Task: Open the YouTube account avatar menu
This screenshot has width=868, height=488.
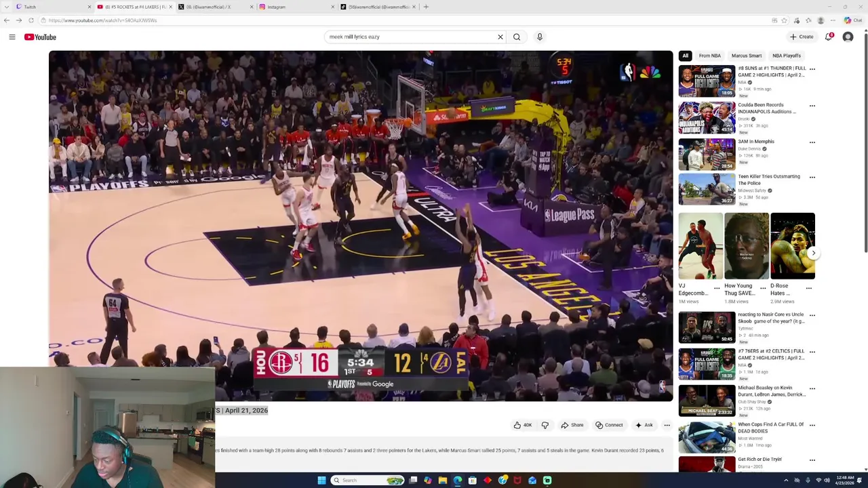Action: pos(848,37)
